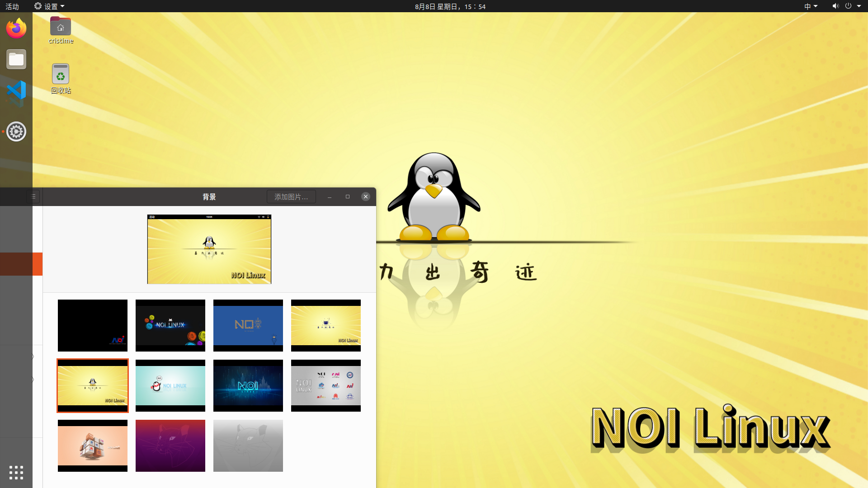Choose the purple Ubuntu Focal Fossa wallpaper
The width and height of the screenshot is (868, 488).
click(x=170, y=446)
